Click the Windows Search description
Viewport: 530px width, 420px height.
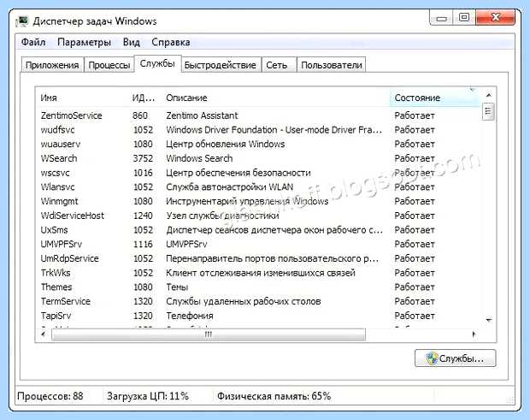tap(199, 158)
